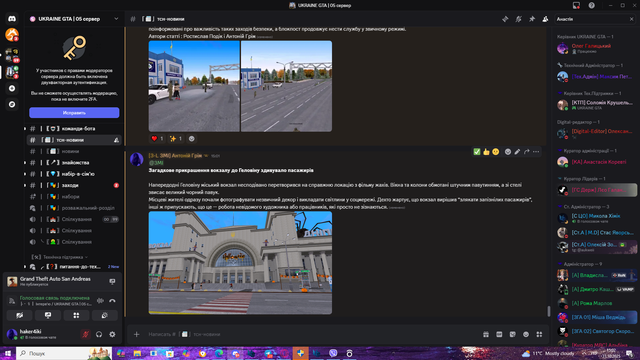Image resolution: width=640 pixels, height=360 pixels.
Task: Expand threads arrow beside заходи channel
Action: coord(25,185)
